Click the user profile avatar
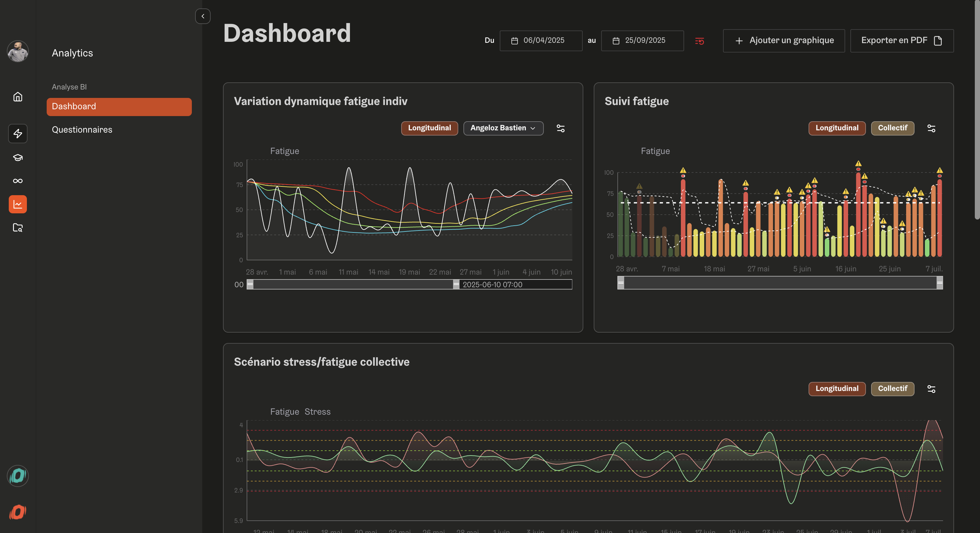The width and height of the screenshot is (980, 533). 17,51
